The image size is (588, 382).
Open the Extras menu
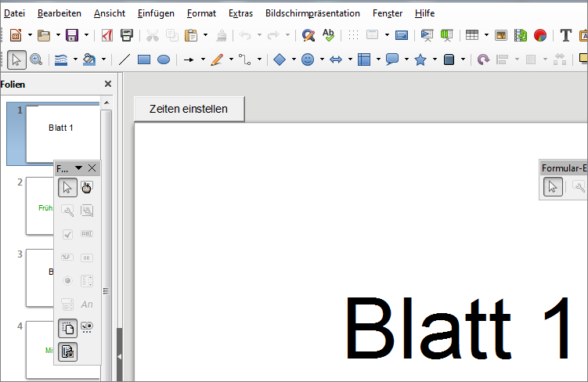tap(240, 13)
